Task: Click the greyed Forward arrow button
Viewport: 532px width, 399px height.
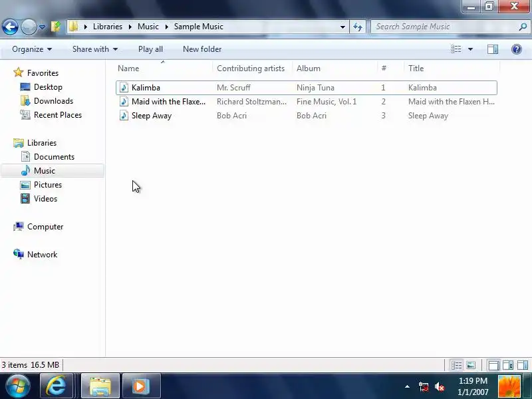Action: 29,27
